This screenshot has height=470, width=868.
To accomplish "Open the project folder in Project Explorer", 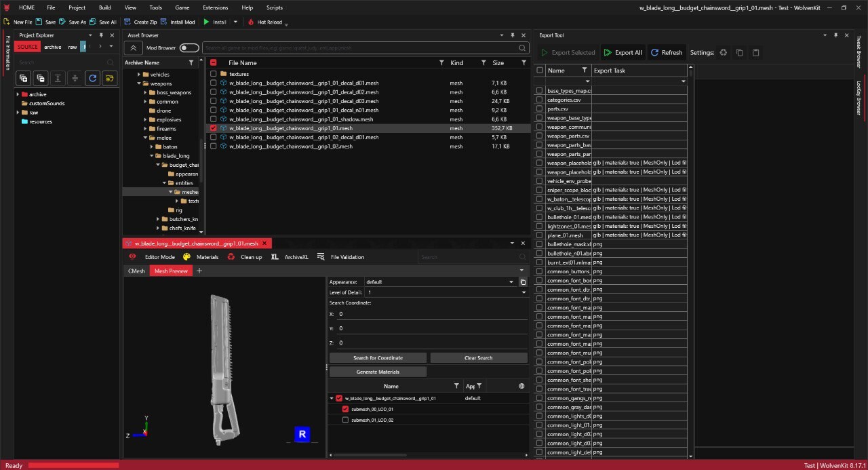I will pos(109,78).
